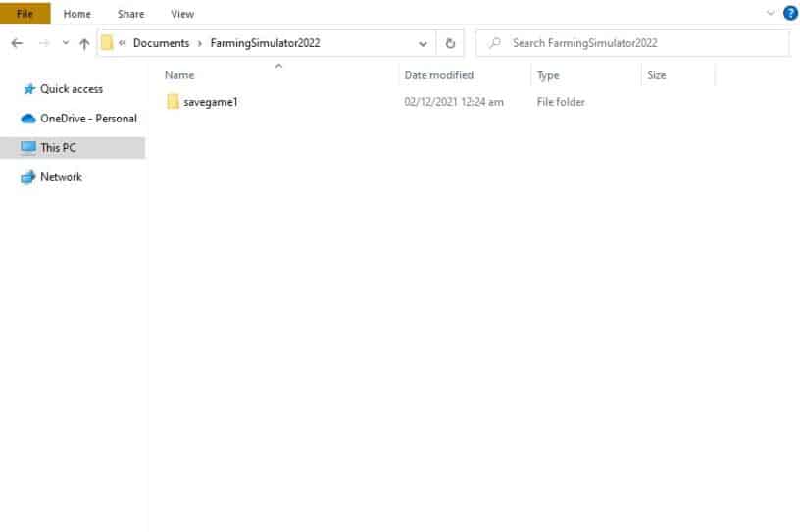Refresh the FarmingSimulator2022 folder
The width and height of the screenshot is (800, 532).
pos(450,43)
